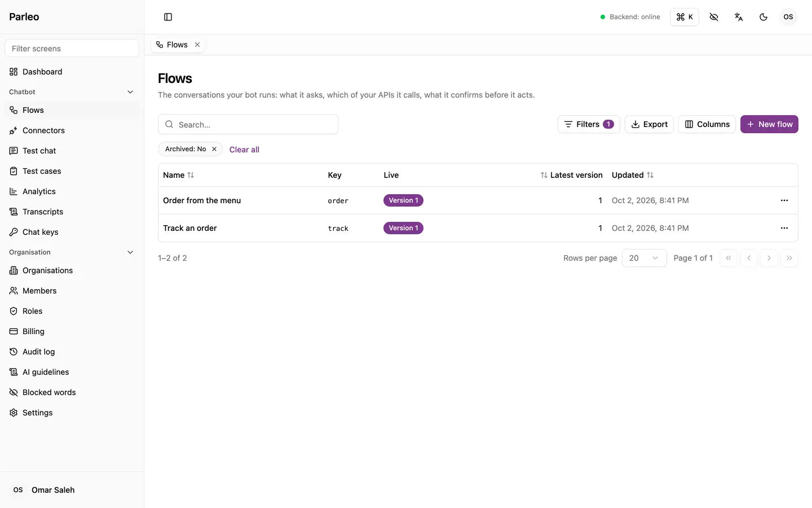Open Organisations from the sidebar

(72, 270)
